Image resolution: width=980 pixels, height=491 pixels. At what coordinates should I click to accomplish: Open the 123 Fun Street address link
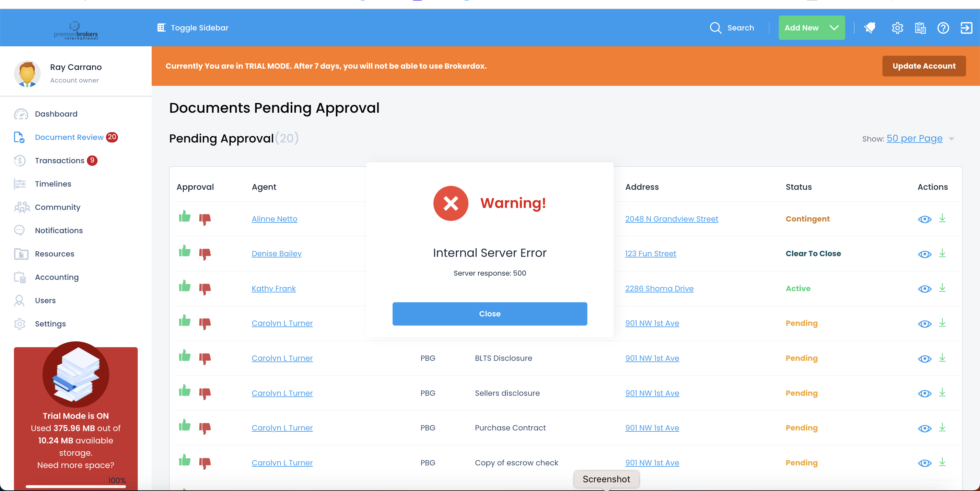click(650, 254)
